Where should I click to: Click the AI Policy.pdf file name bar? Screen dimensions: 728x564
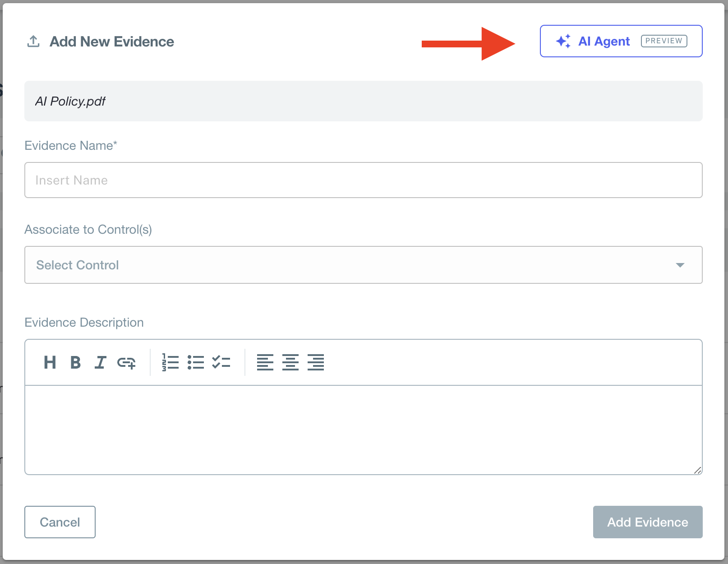(363, 101)
